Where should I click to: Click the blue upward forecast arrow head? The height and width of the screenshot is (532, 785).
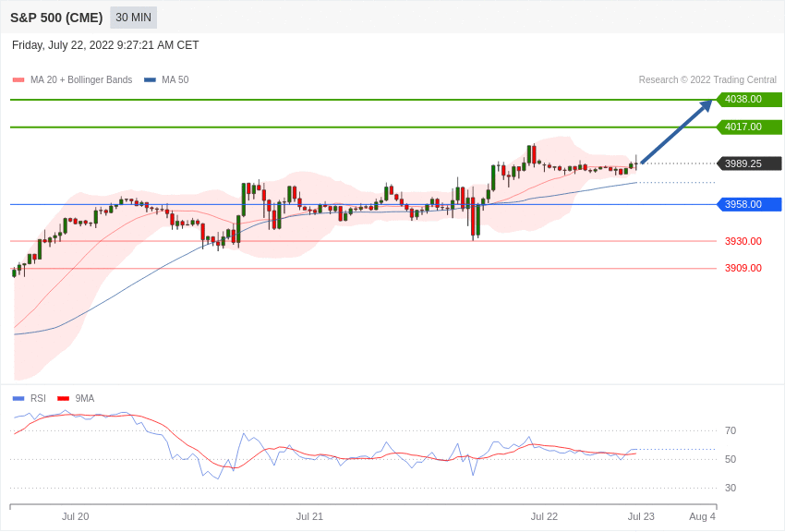tap(706, 105)
